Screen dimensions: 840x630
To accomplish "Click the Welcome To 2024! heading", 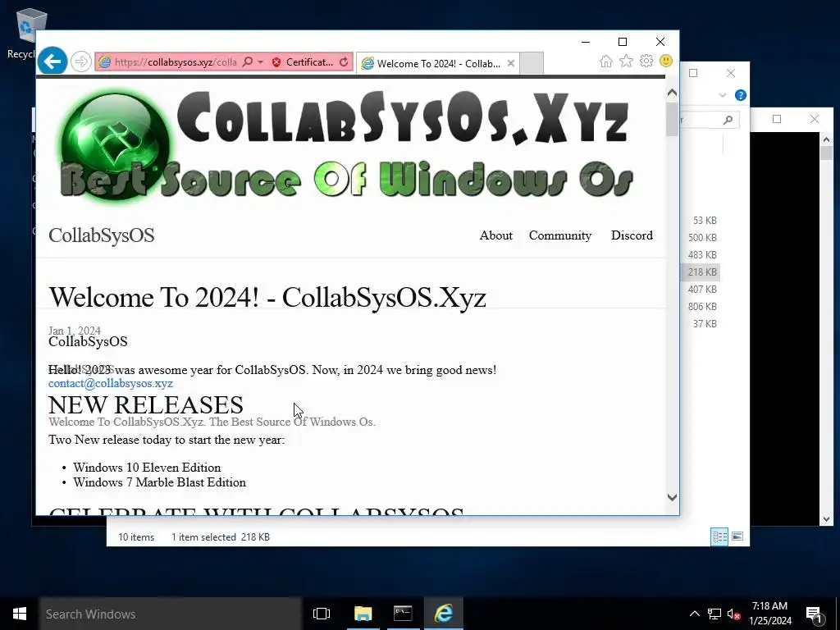I will pyautogui.click(x=267, y=297).
